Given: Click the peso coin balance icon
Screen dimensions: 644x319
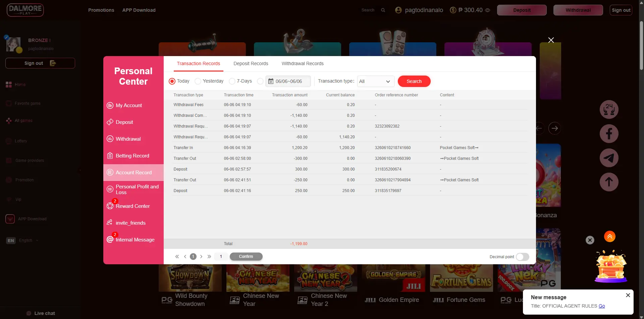Looking at the screenshot, I should pos(453,10).
